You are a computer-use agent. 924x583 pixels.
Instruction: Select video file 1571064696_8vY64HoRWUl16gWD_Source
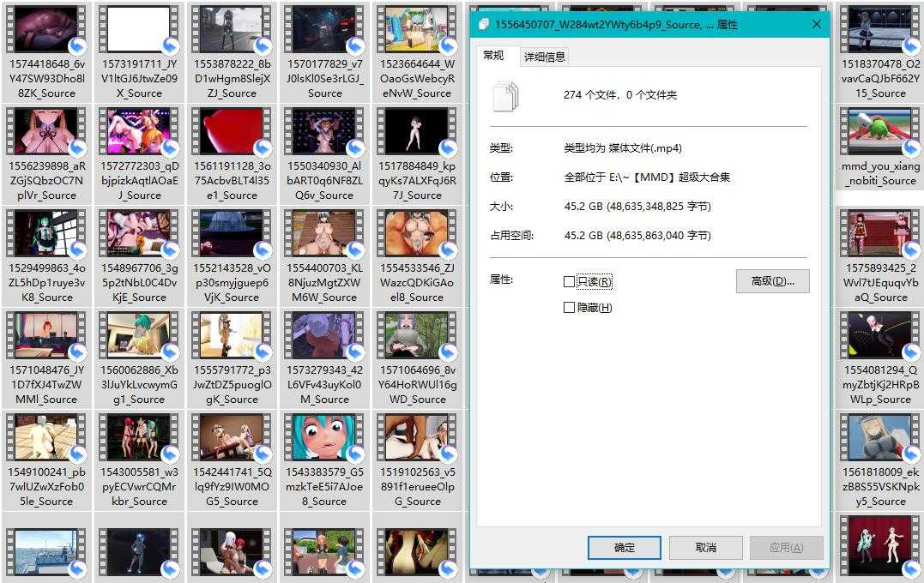pos(417,358)
